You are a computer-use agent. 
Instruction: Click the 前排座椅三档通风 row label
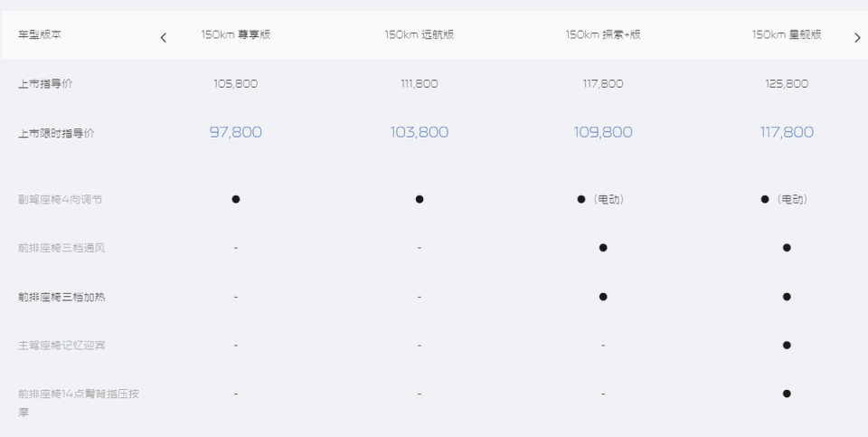click(61, 248)
